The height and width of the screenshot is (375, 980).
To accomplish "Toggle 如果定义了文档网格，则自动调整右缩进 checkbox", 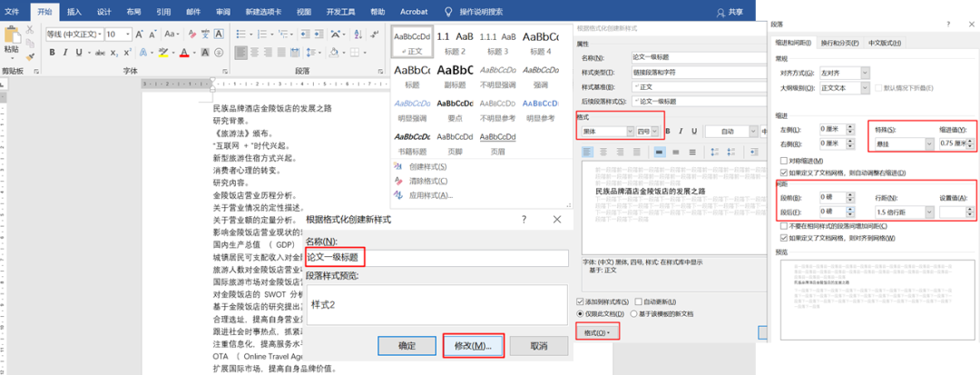I will pyautogui.click(x=784, y=173).
